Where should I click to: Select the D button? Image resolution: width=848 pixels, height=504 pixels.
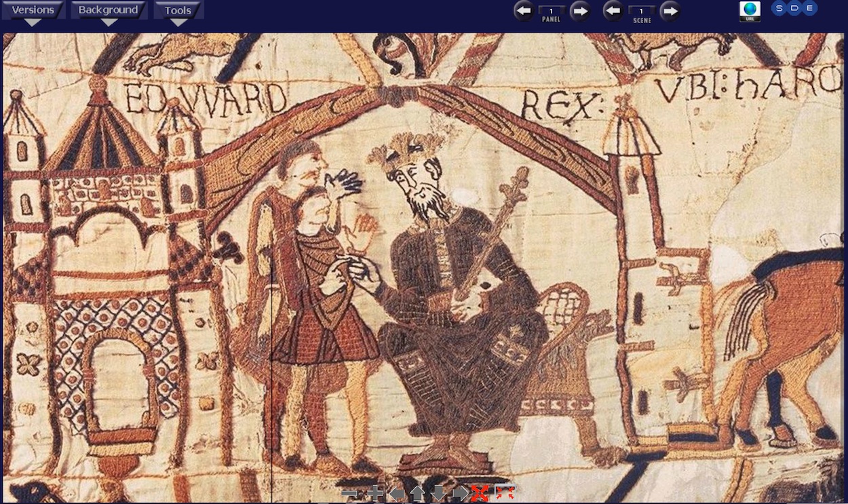(x=794, y=8)
